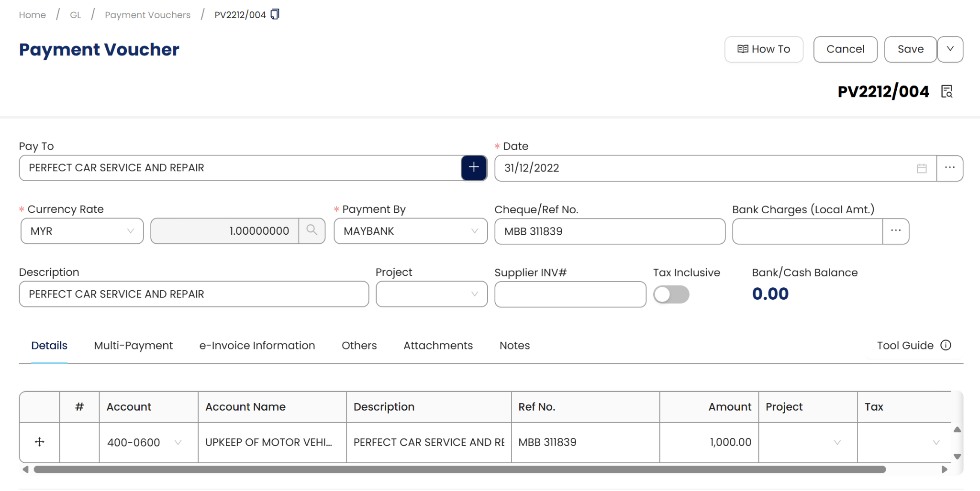Open account 400-0600 dropdown in row
The width and height of the screenshot is (980, 491).
[178, 443]
